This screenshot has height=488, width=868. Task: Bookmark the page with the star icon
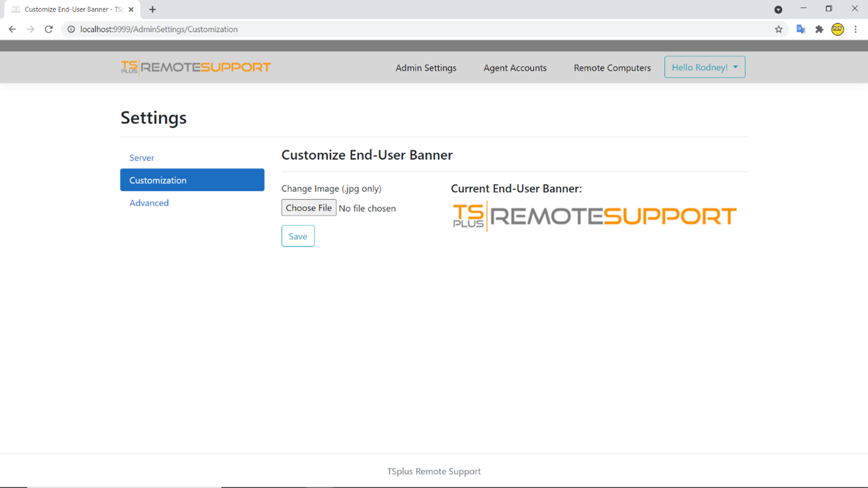pos(778,29)
